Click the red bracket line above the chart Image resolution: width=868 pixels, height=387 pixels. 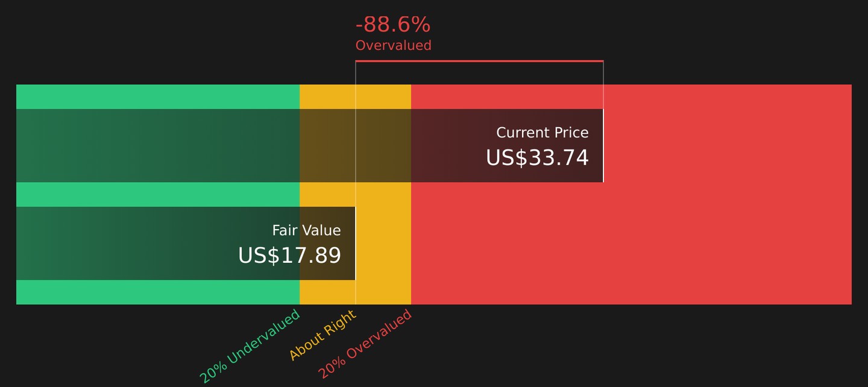click(479, 61)
